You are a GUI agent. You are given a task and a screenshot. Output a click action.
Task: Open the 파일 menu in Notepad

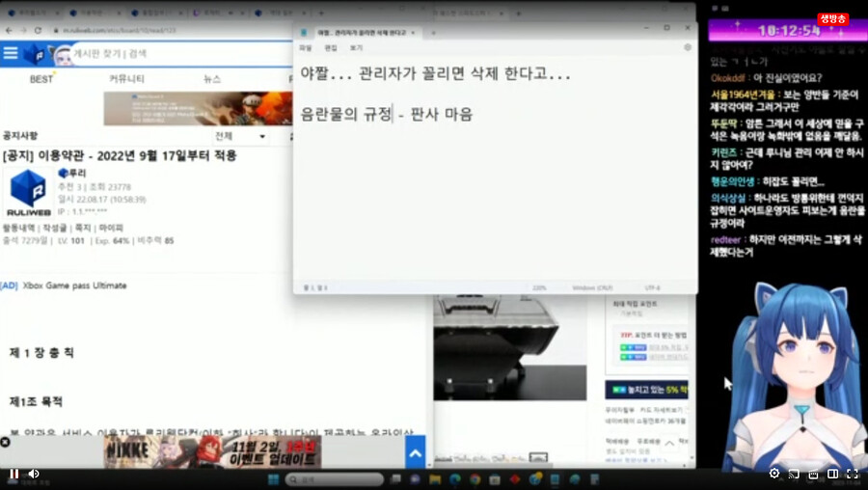[x=305, y=47]
